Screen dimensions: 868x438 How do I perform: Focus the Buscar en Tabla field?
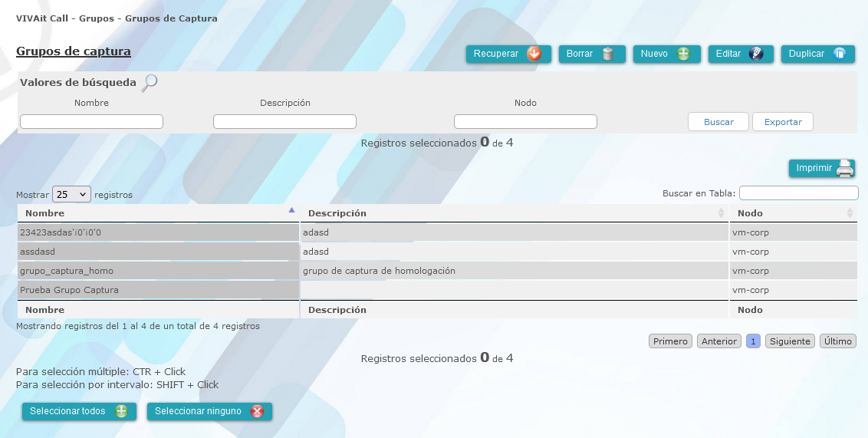pyautogui.click(x=799, y=193)
